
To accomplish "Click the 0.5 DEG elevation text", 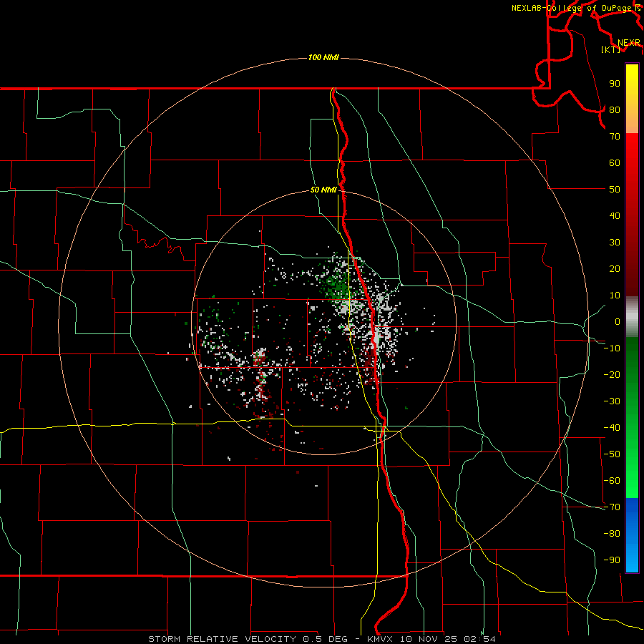I will pos(326,639).
